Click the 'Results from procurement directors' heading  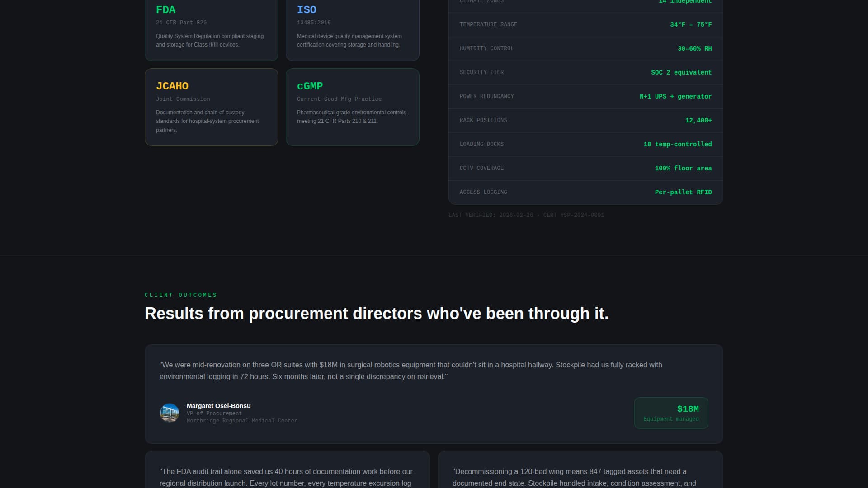377,314
